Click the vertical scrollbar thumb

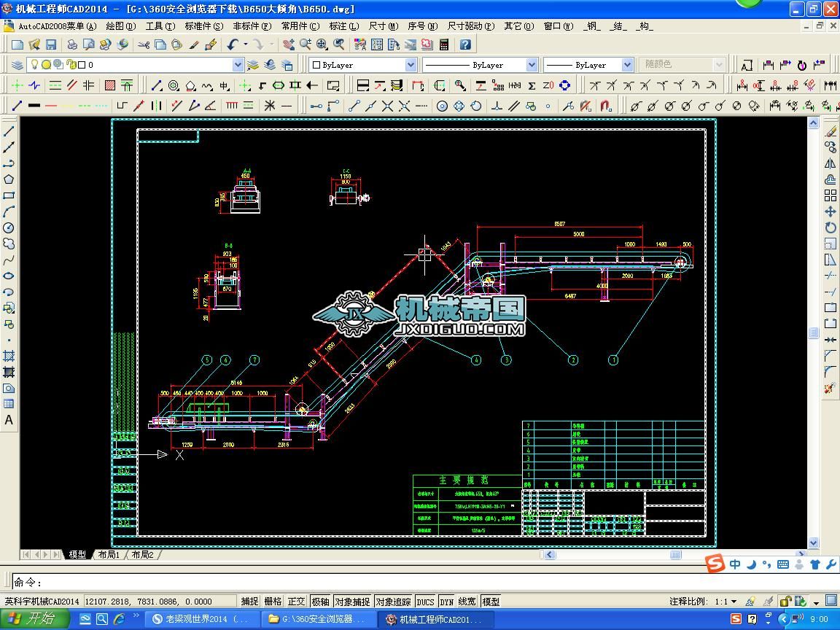(813, 332)
